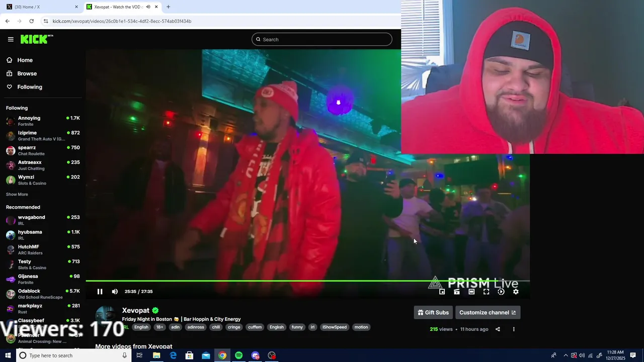The width and height of the screenshot is (644, 362).
Task: Focus the Kick search field
Action: pyautogui.click(x=322, y=39)
